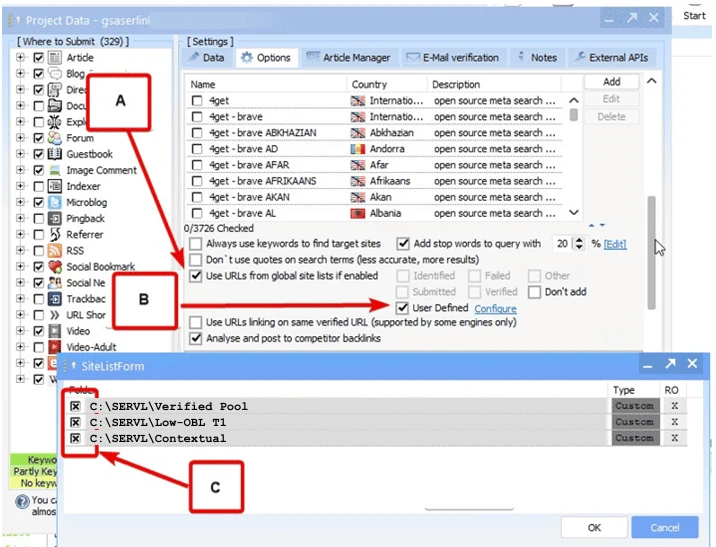The width and height of the screenshot is (716, 547).
Task: Uncheck the Low-OBL T1 folder
Action: (75, 422)
